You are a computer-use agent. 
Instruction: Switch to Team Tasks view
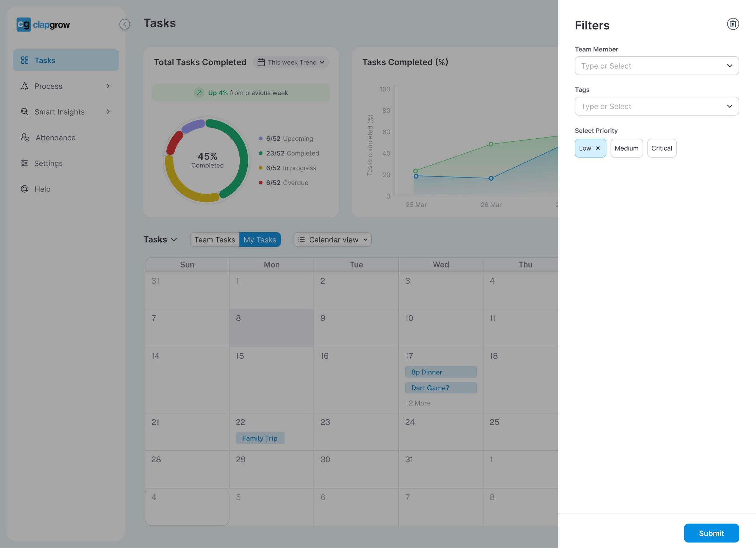(x=215, y=240)
